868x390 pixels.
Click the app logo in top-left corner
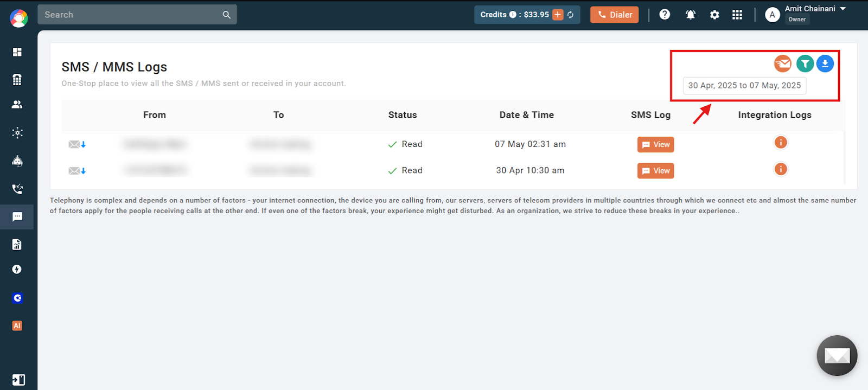(x=18, y=18)
